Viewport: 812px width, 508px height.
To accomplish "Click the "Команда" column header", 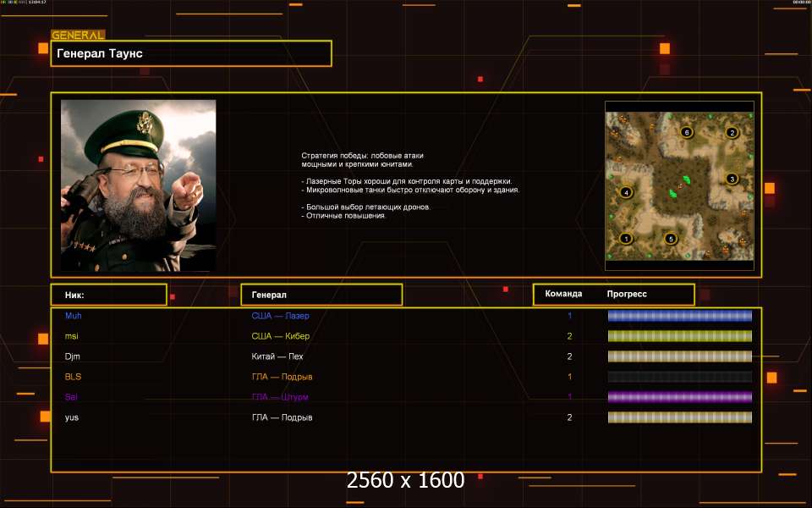I will (563, 295).
